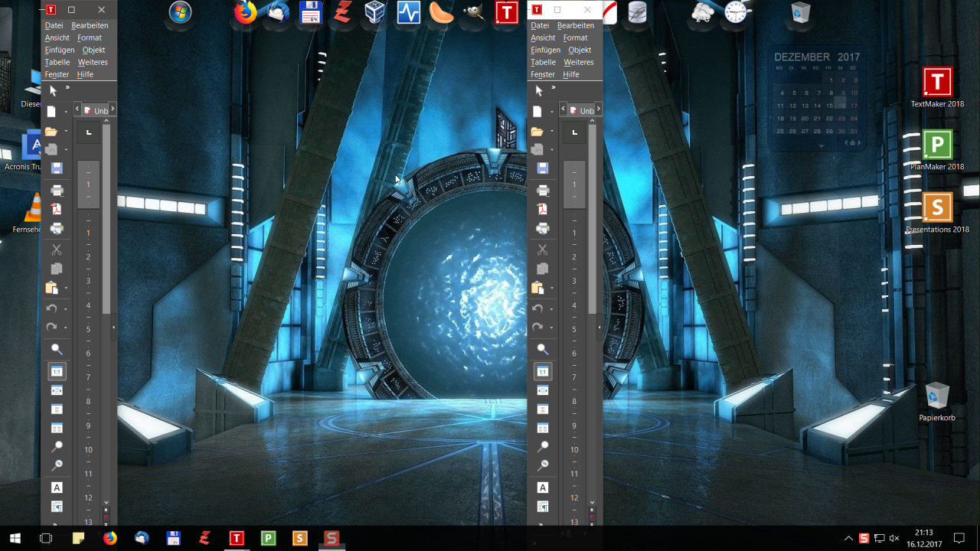Screen dimensions: 980x551
Task: Open Weiteres menu in right TextMaker window
Action: (579, 62)
